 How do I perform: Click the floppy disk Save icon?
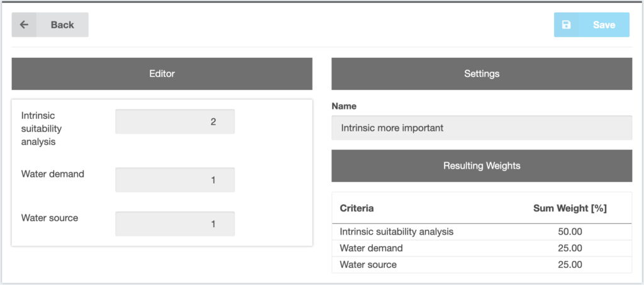[x=567, y=25]
